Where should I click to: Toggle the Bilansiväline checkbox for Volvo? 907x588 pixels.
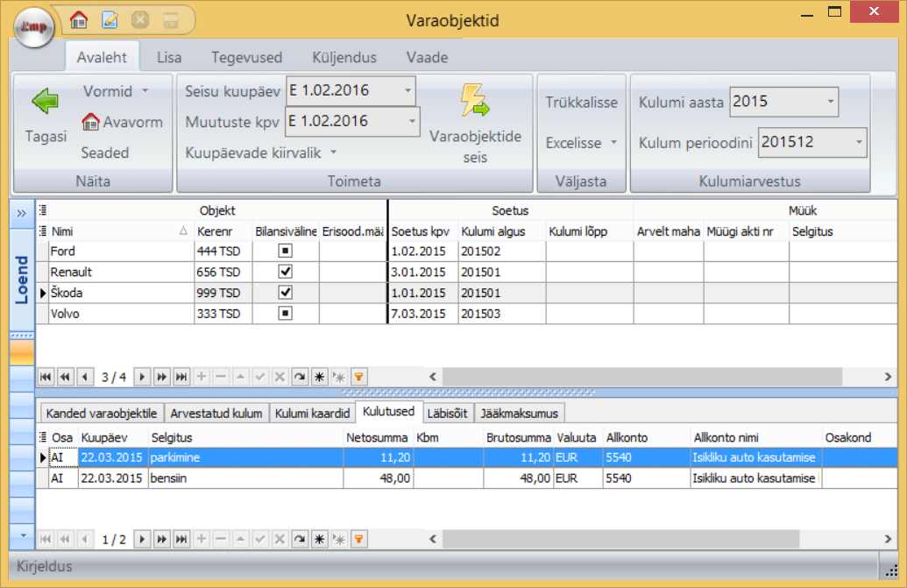point(285,313)
